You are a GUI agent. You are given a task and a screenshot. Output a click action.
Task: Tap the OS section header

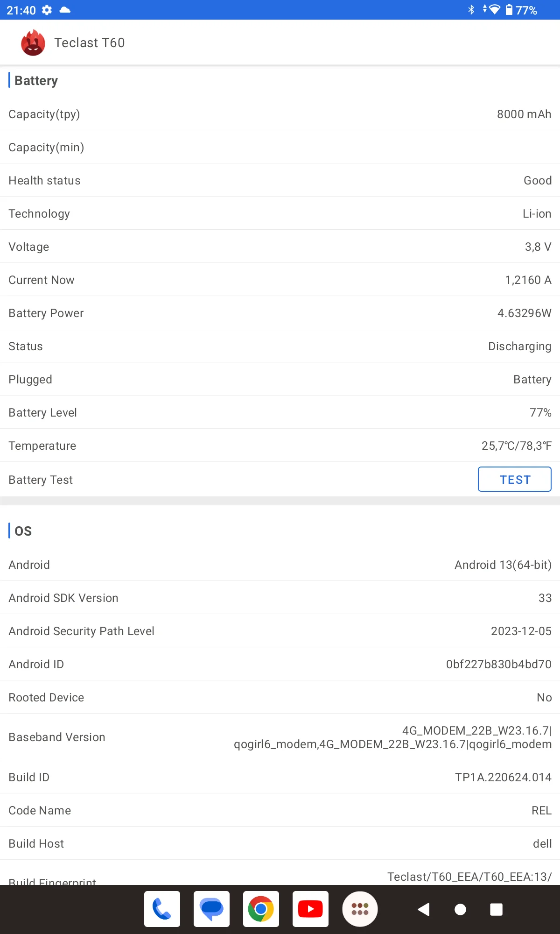[x=23, y=531]
